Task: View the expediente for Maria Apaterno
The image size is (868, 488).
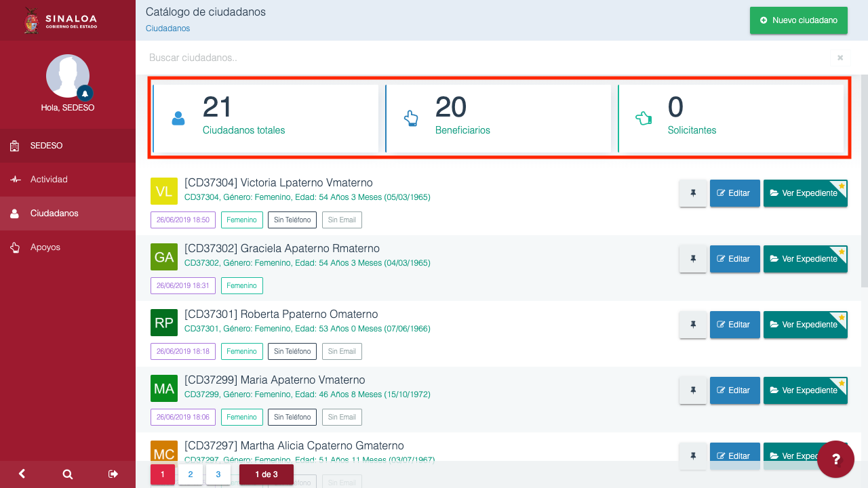Action: click(x=806, y=390)
